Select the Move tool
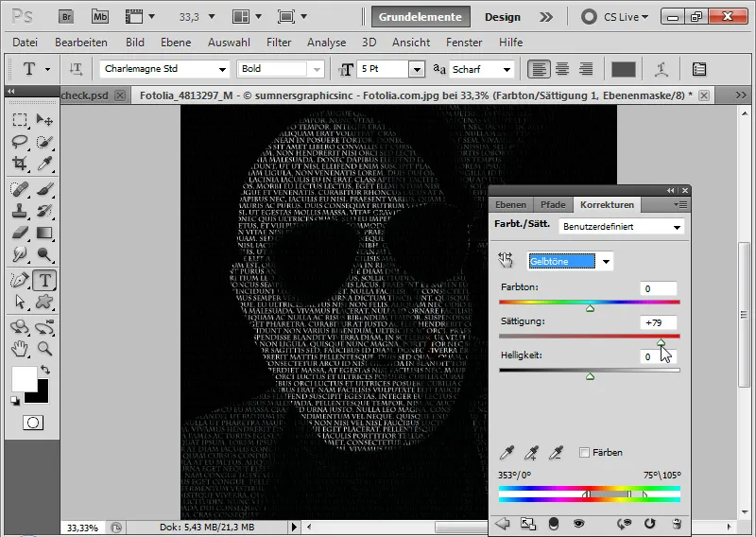756x537 pixels. click(x=44, y=119)
